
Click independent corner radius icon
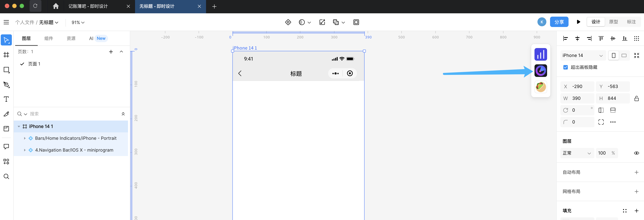click(601, 122)
